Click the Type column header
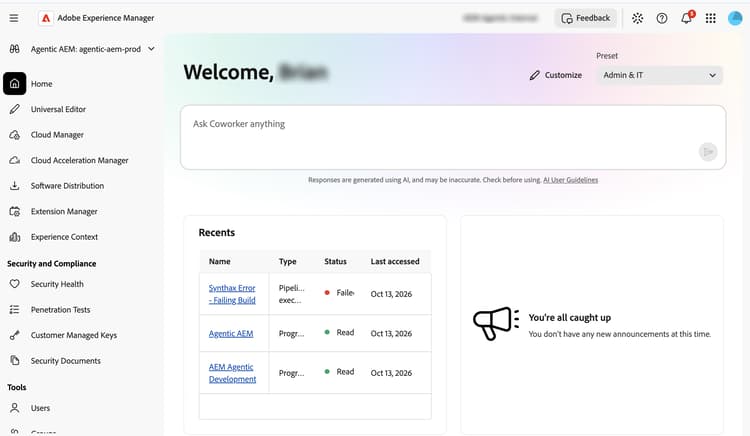This screenshot has width=750, height=436. (287, 262)
